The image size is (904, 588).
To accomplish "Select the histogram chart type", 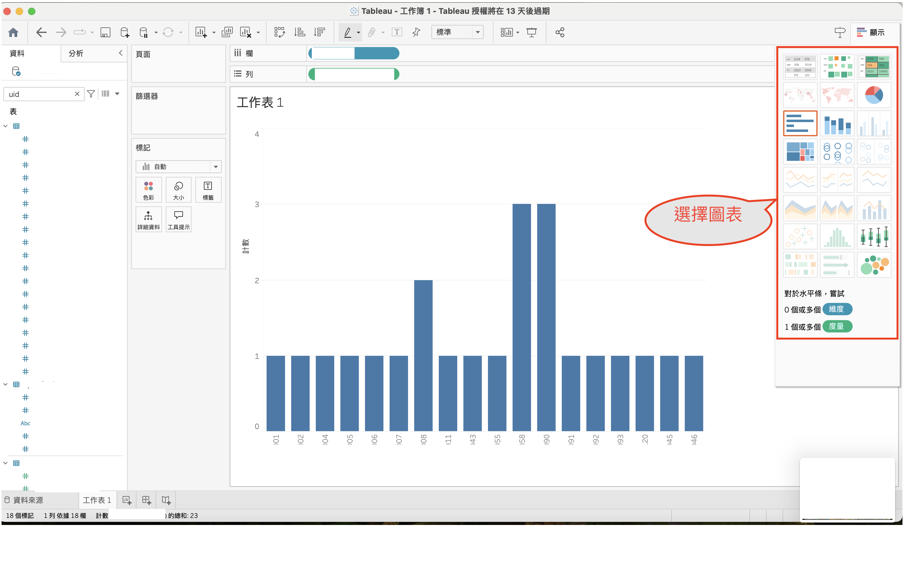I will pos(837,236).
